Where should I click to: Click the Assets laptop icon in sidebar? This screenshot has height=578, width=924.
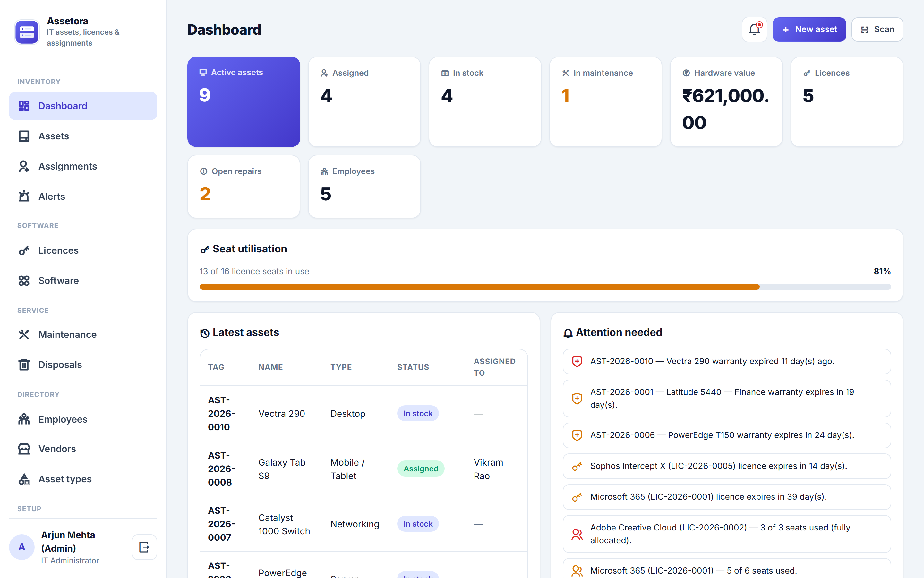(24, 136)
